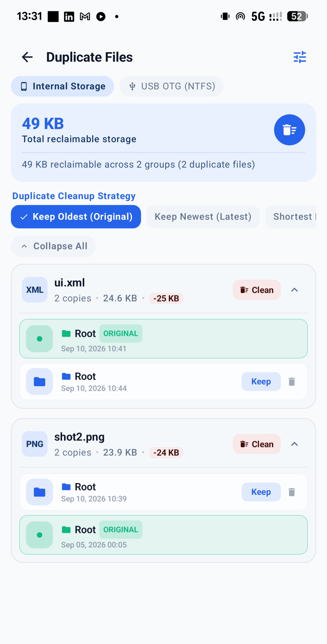Select the Keep Oldest (Original) strategy
327x644 pixels.
[76, 217]
